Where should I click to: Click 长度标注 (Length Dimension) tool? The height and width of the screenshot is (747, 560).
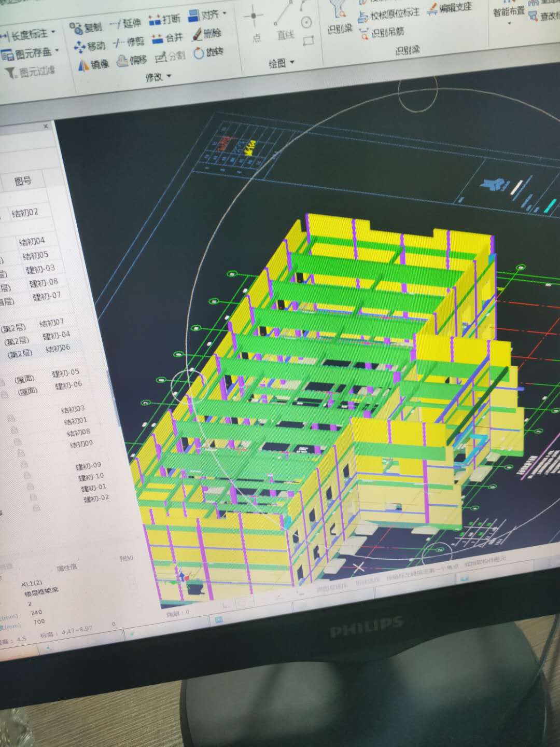(x=25, y=35)
